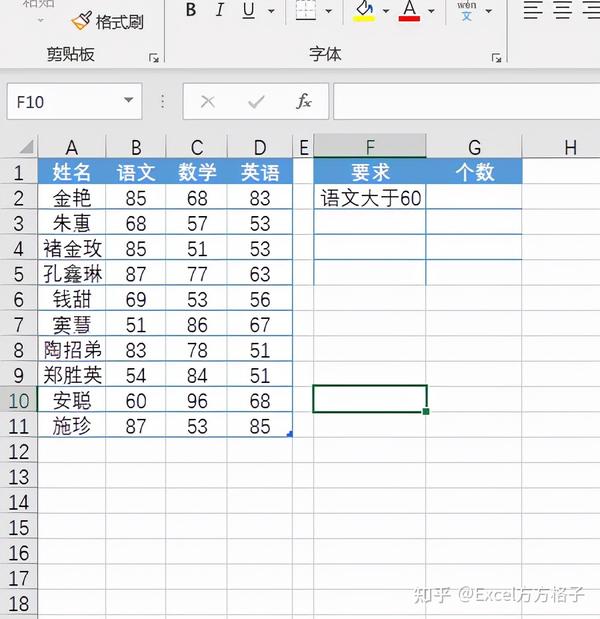Click the Borders icon
600x619 pixels.
pyautogui.click(x=306, y=10)
